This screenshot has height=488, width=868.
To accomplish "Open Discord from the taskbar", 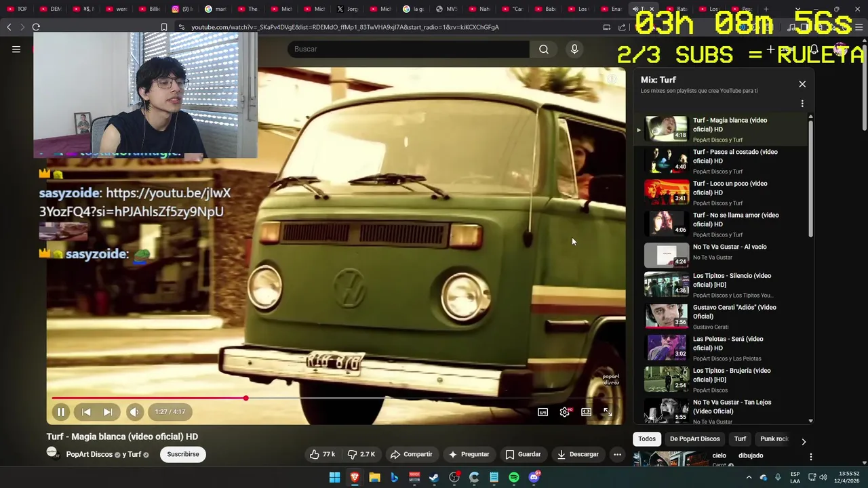I will point(534,478).
